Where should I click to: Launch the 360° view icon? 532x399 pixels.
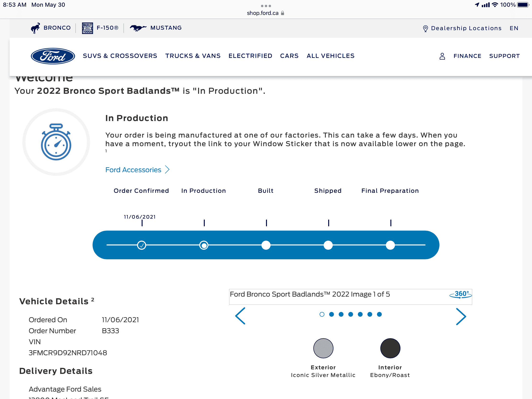pos(460,294)
